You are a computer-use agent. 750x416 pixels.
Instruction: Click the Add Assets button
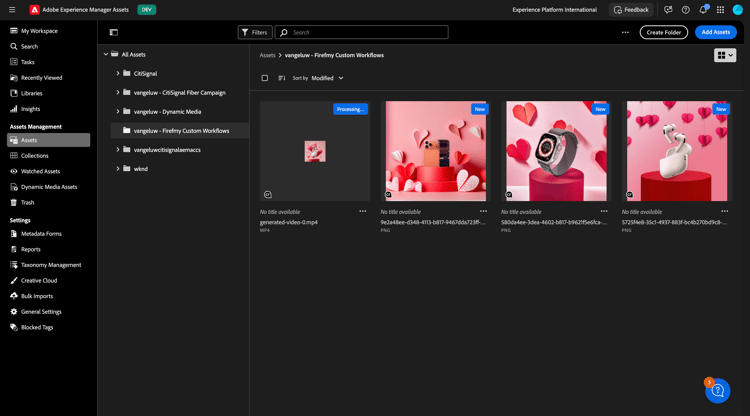coord(715,32)
